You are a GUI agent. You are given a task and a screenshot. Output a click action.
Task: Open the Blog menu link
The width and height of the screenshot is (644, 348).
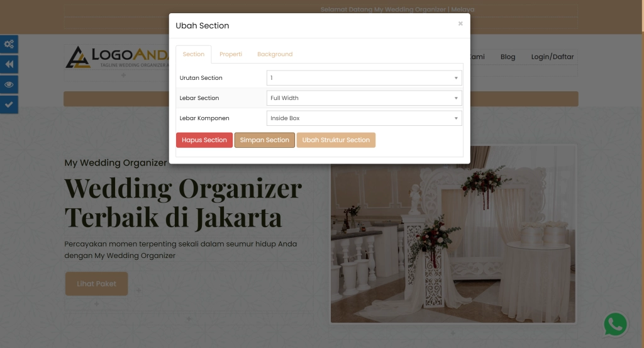(508, 57)
